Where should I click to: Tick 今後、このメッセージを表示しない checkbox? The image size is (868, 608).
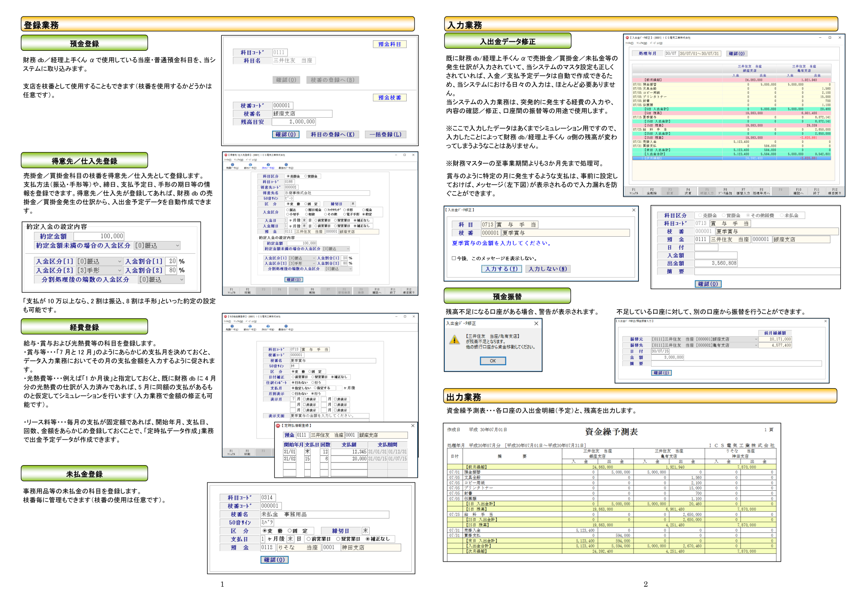(454, 258)
